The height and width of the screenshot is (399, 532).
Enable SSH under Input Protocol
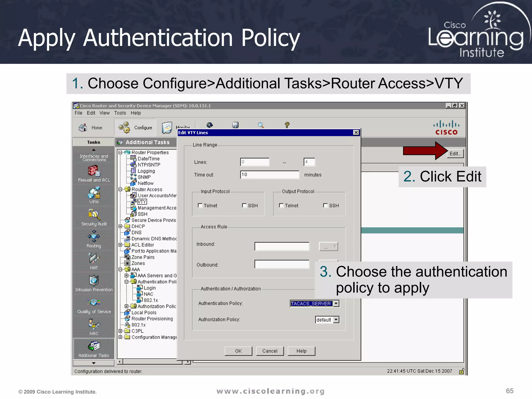[x=244, y=205]
